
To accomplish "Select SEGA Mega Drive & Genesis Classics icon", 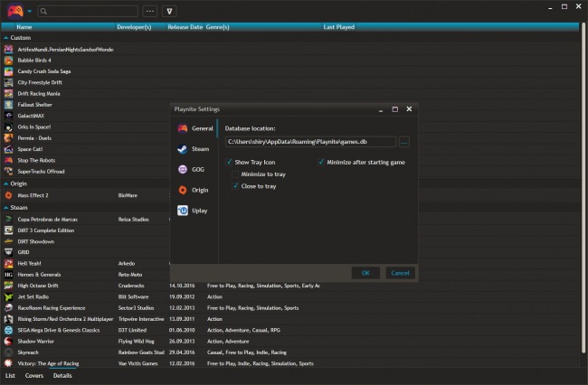I will pos(8,330).
